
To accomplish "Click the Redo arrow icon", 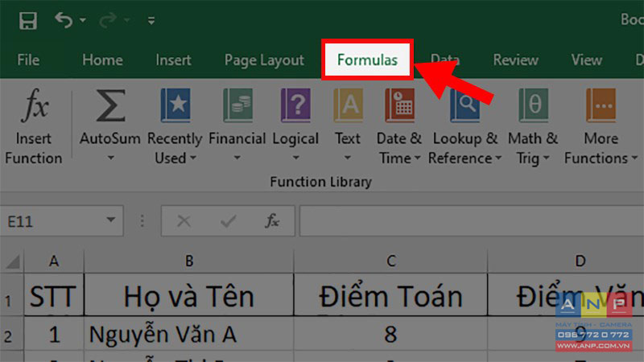I will (108, 19).
